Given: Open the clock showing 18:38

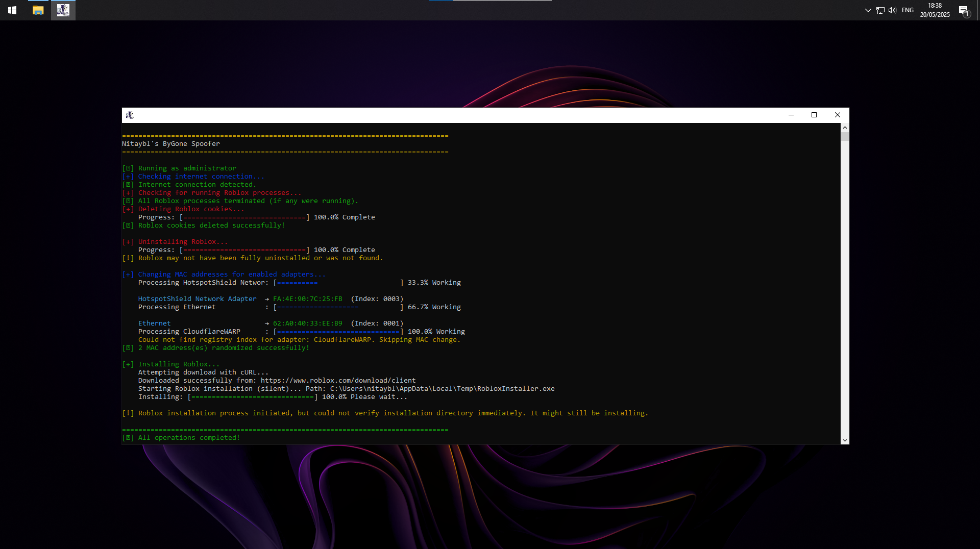Looking at the screenshot, I should (x=935, y=10).
